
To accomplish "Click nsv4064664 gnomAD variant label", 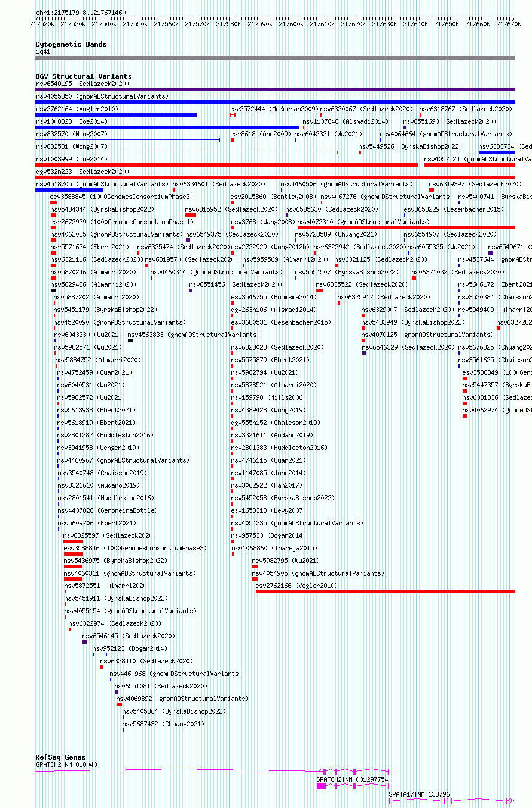I will (x=446, y=134).
